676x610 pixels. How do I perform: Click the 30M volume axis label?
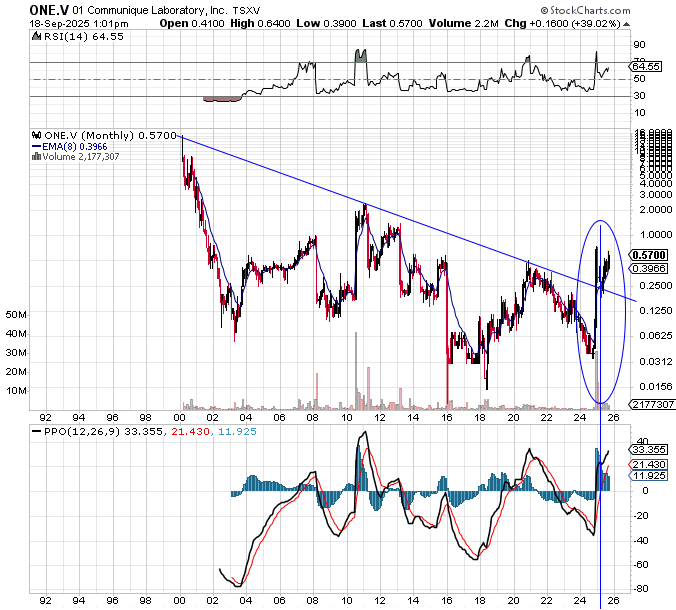[x=16, y=353]
